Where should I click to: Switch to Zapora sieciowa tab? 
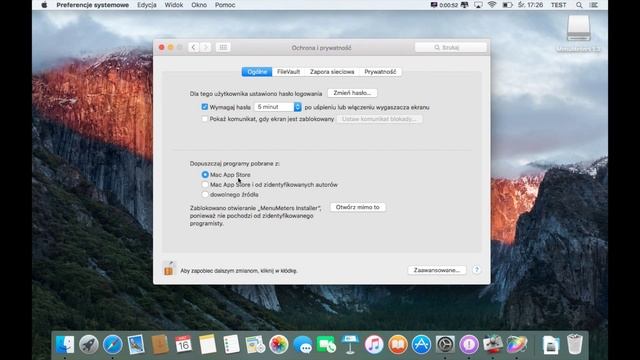[332, 72]
